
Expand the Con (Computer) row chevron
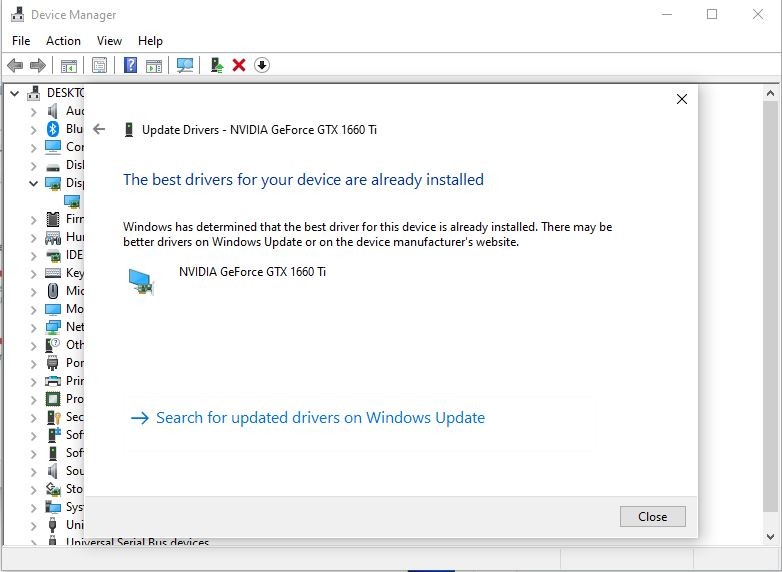33,148
